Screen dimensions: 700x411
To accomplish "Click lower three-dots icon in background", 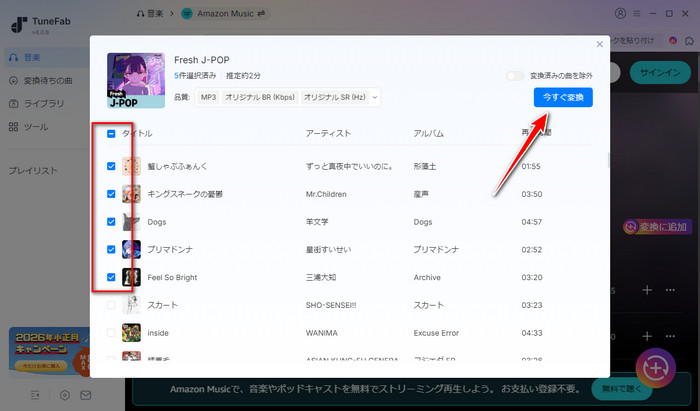I will [670, 336].
